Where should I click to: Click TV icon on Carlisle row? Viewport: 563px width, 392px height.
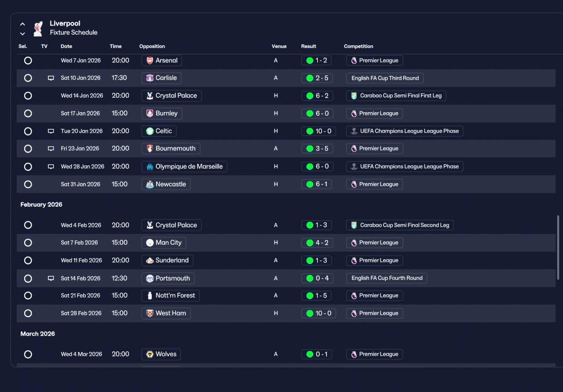[51, 78]
